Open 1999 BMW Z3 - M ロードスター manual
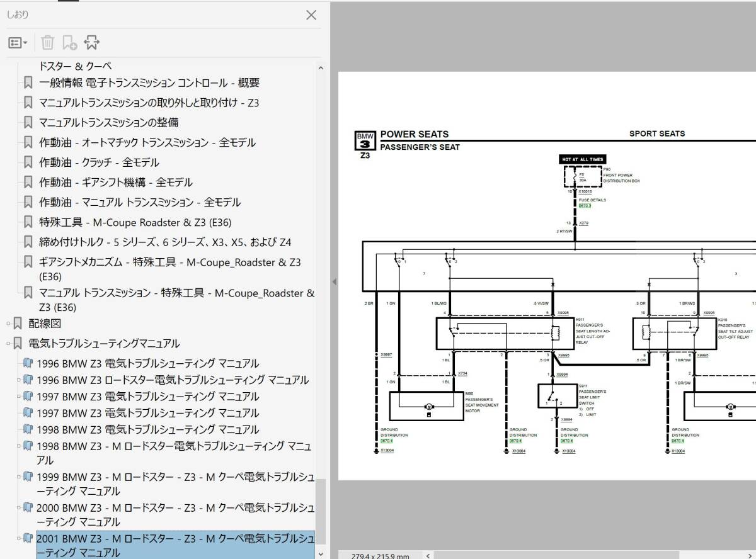Image resolution: width=756 pixels, height=559 pixels. (175, 484)
